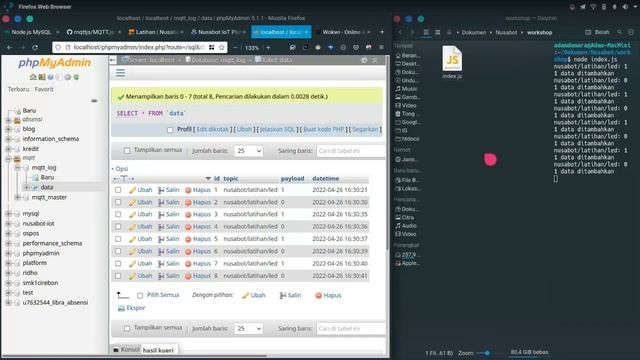Viewport: 640px width, 360px height.
Task: Expand the phpmyadmin database node
Action: 8,253
